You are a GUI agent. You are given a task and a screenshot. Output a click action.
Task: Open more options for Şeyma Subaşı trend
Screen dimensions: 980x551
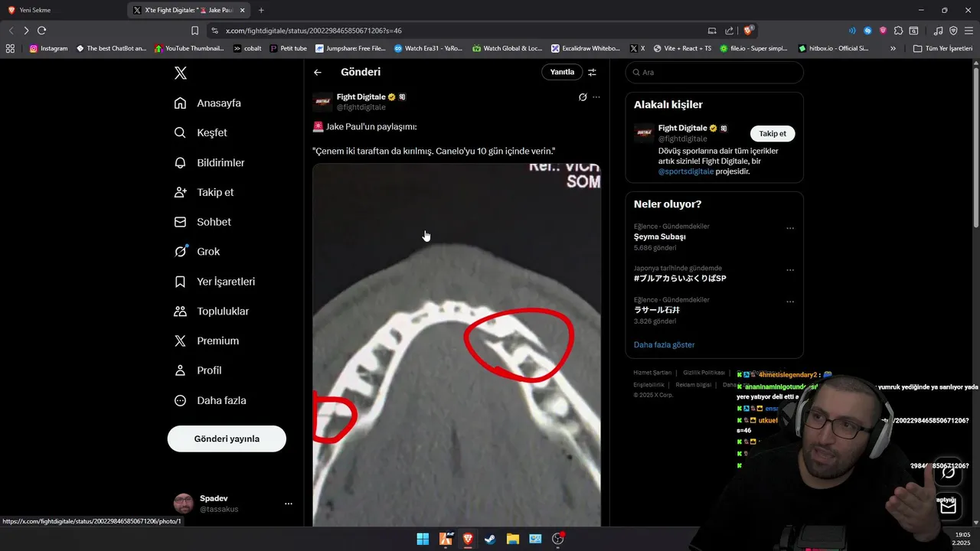[790, 228]
